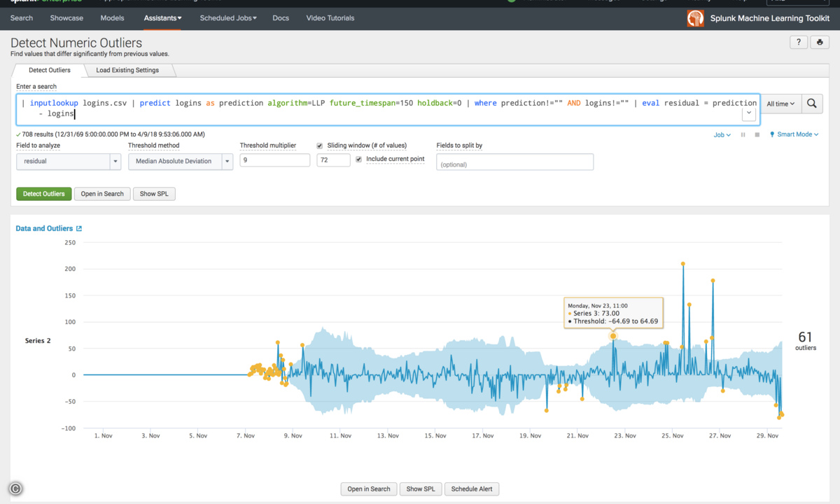
Task: Click the 708 results status text
Action: 113,134
